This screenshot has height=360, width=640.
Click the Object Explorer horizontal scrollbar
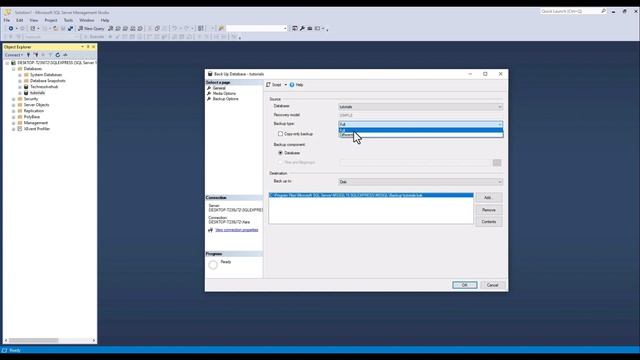click(x=50, y=340)
